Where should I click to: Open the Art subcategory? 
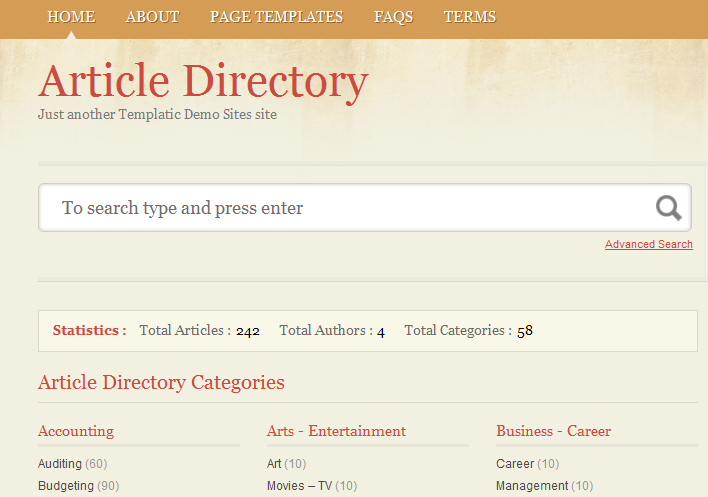coord(274,464)
